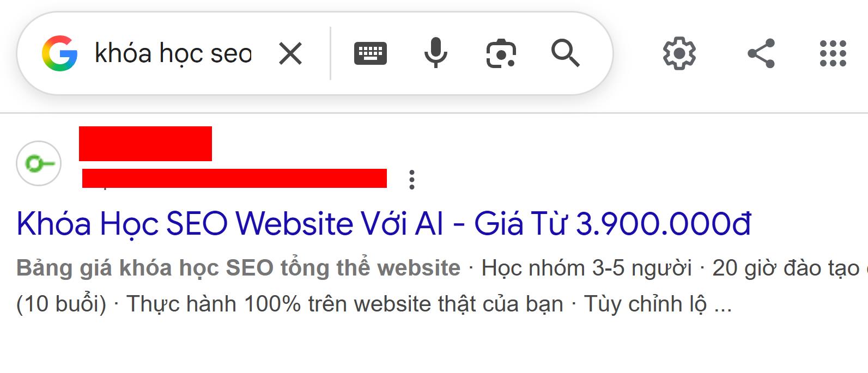Click into the 'khóa học seo' search field
The width and height of the screenshot is (868, 373).
click(x=173, y=53)
